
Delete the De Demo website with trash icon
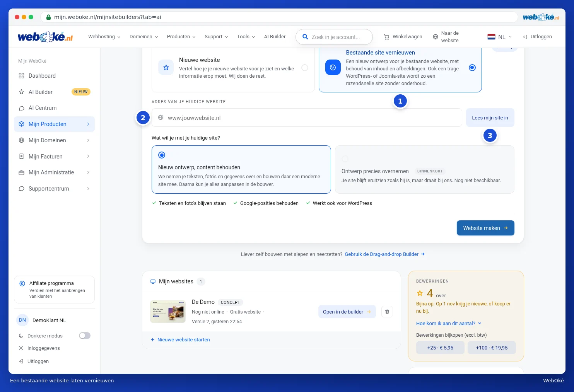387,312
